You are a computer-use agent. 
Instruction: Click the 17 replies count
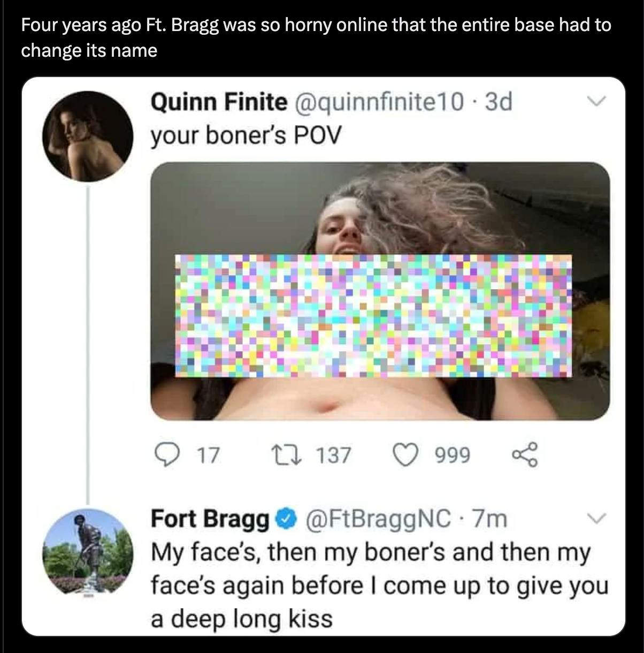click(x=208, y=455)
